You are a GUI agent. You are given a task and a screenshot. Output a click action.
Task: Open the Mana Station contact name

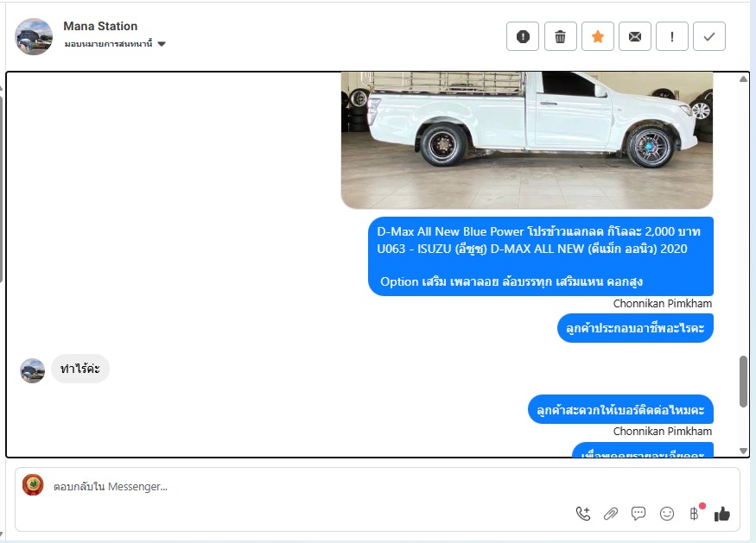pos(100,26)
